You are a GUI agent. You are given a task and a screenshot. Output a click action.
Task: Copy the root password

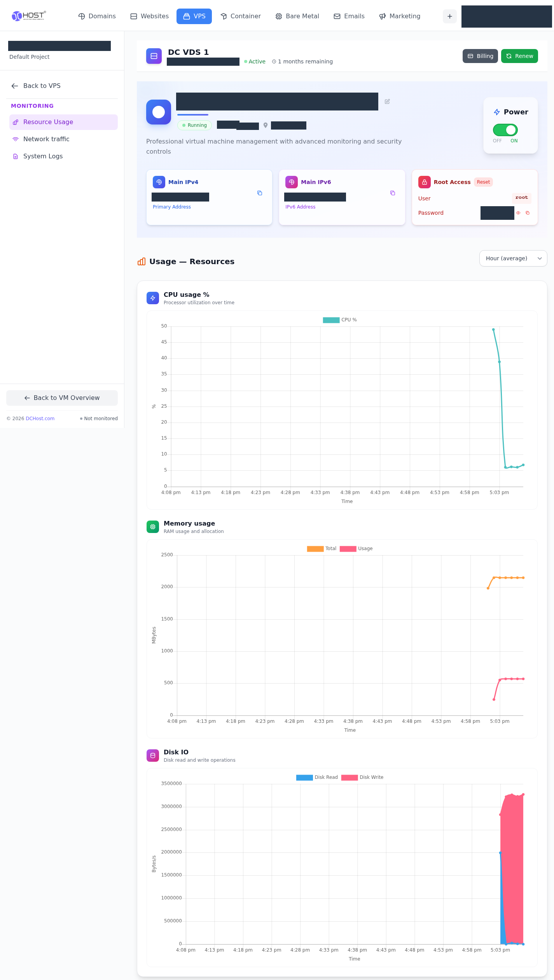coord(528,213)
